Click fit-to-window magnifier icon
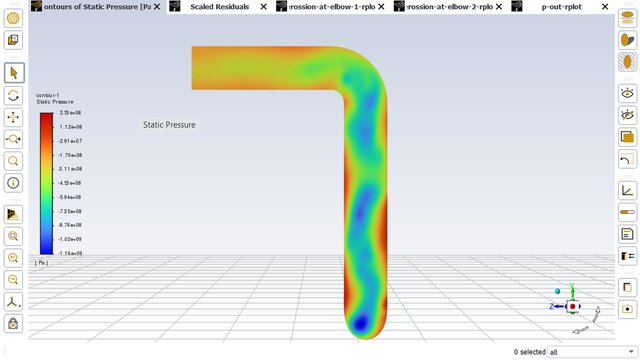 [13, 236]
